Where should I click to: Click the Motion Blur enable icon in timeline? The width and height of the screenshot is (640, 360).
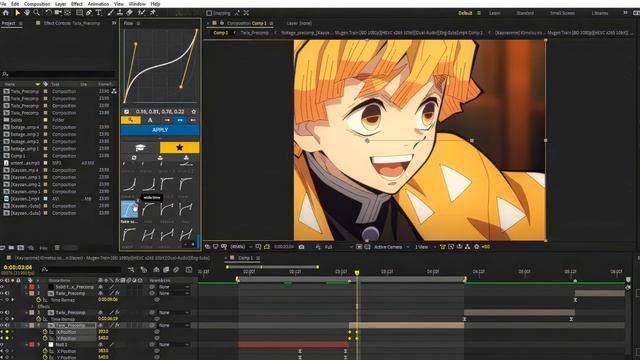click(176, 269)
